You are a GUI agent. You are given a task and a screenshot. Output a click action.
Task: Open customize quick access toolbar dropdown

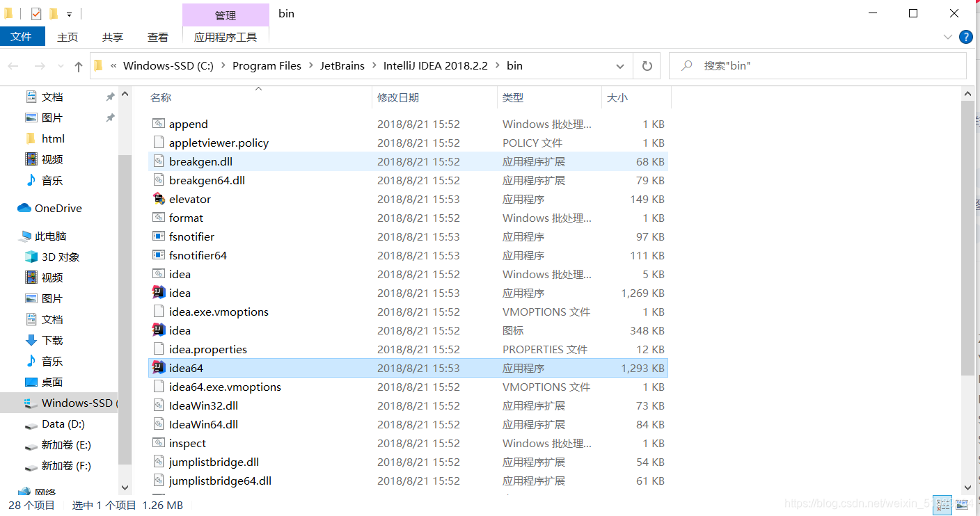click(70, 15)
